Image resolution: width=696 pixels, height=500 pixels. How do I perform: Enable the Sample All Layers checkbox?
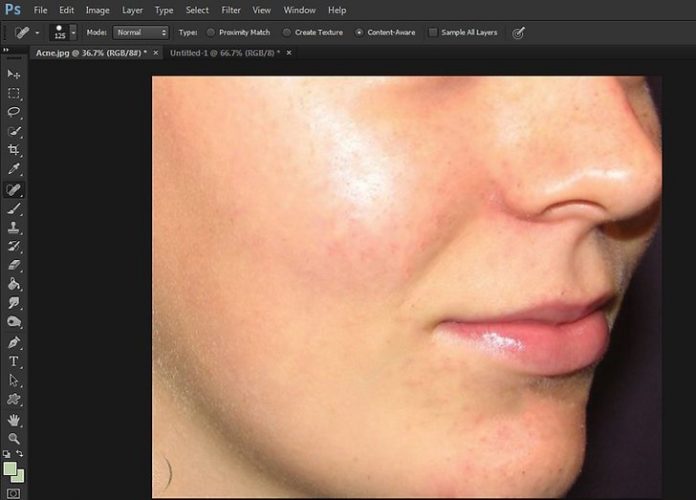click(433, 32)
